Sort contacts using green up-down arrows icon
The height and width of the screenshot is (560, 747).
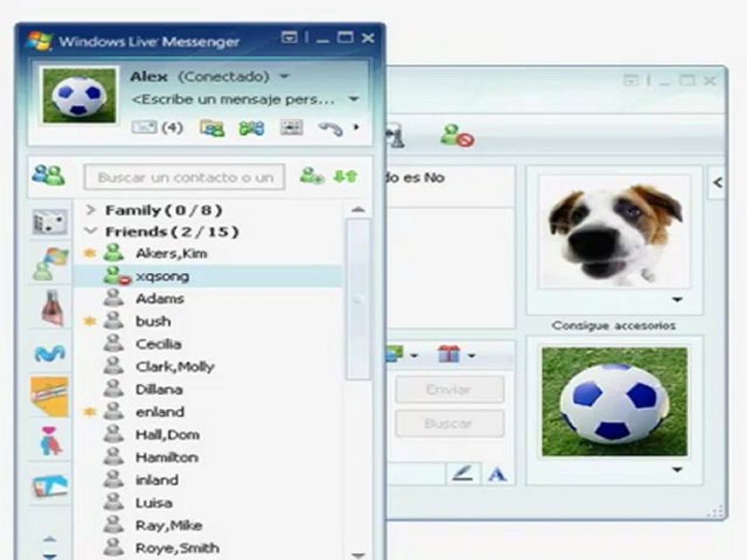(x=345, y=176)
